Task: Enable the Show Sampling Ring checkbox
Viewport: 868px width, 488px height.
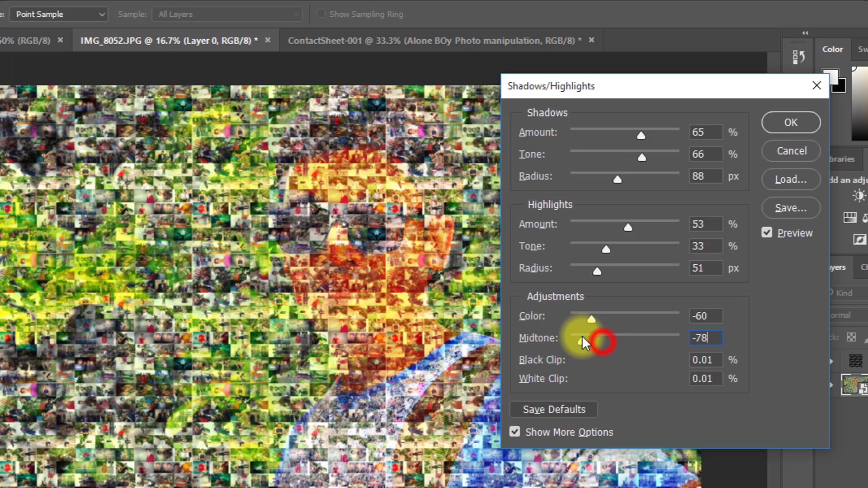Action: pos(321,14)
